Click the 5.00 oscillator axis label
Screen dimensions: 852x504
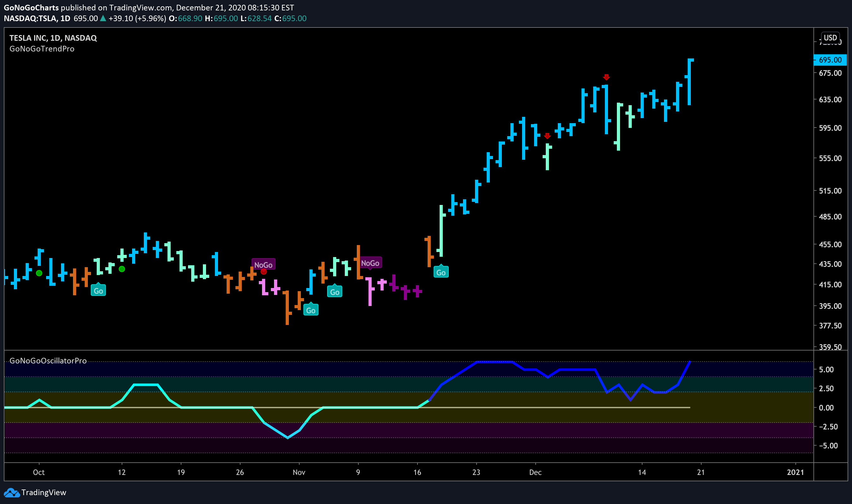pyautogui.click(x=826, y=369)
